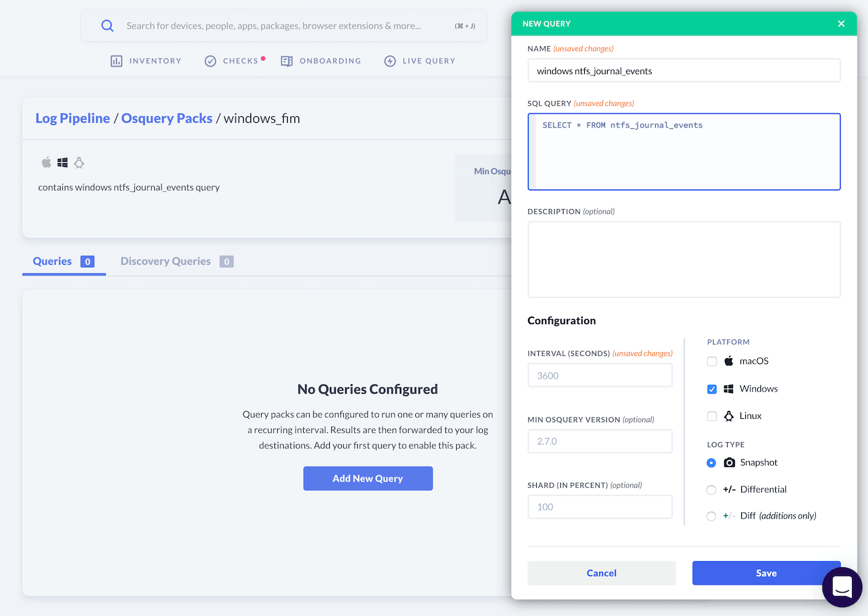Open Live Query
868x616 pixels.
tap(419, 61)
